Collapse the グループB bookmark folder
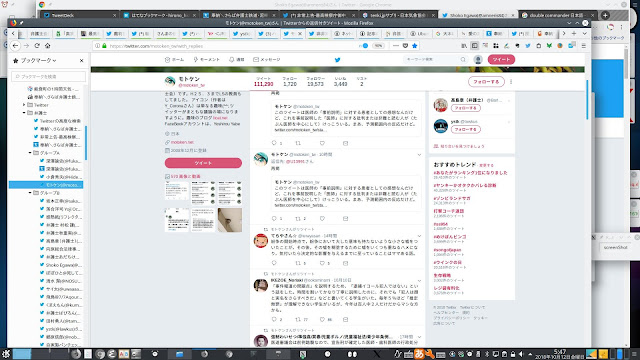640x360 pixels. pyautogui.click(x=30, y=193)
